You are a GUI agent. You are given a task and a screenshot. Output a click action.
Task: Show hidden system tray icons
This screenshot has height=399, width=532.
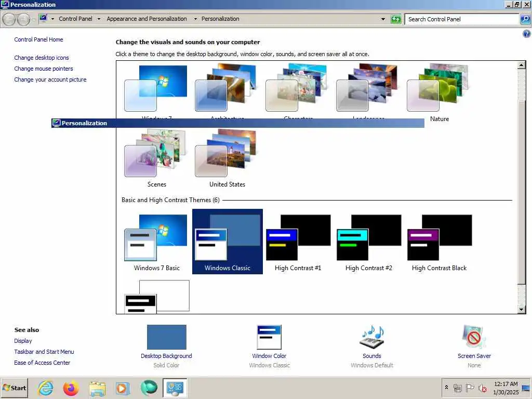coord(446,387)
